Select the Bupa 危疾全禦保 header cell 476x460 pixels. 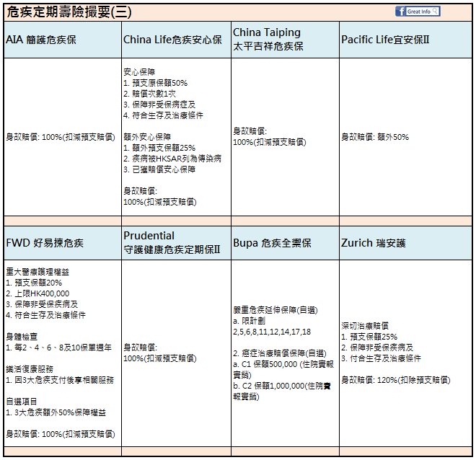[x=285, y=243]
